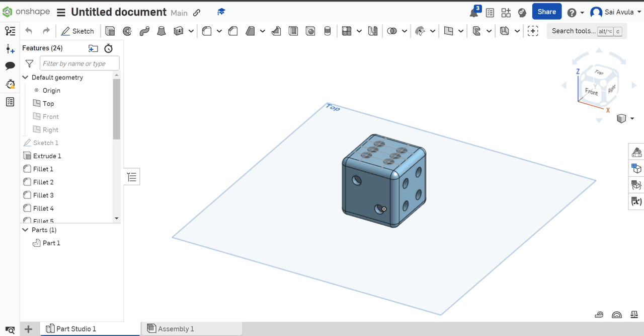
Task: Open the App Store grid-plus icon
Action: (506, 13)
